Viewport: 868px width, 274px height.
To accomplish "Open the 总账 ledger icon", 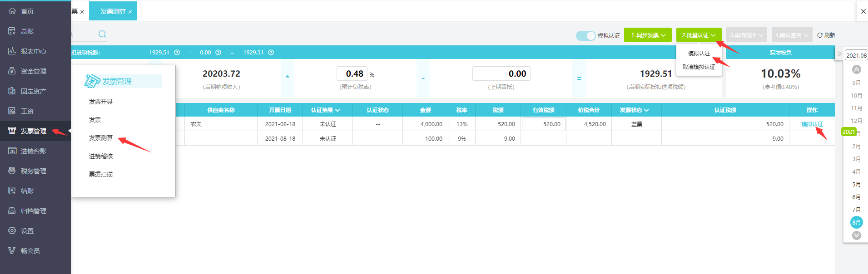I will 12,31.
